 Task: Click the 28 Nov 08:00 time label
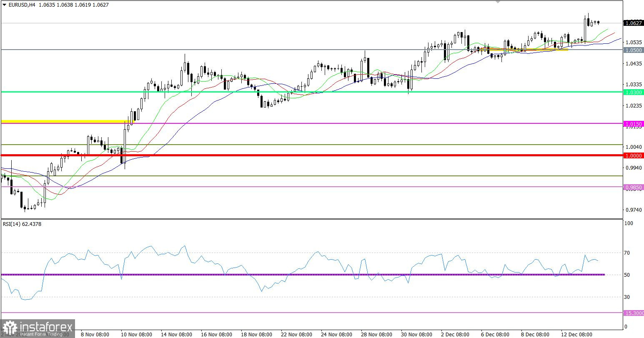pyautogui.click(x=376, y=334)
